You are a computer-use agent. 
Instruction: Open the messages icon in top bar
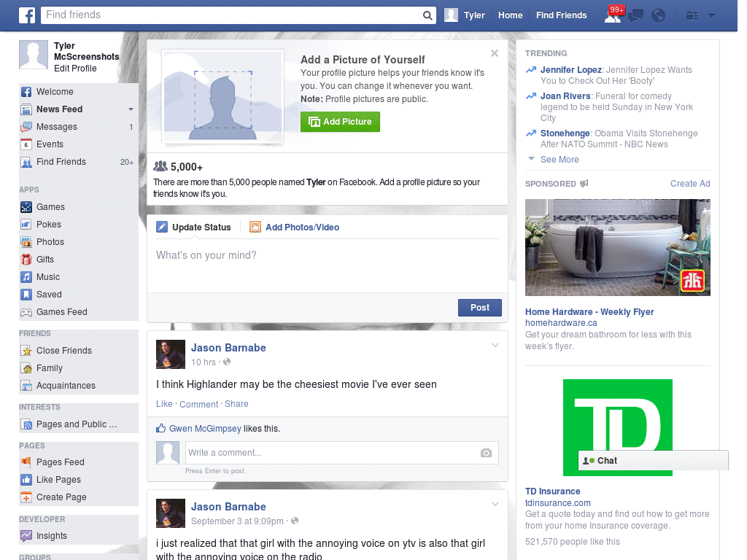[x=635, y=16]
